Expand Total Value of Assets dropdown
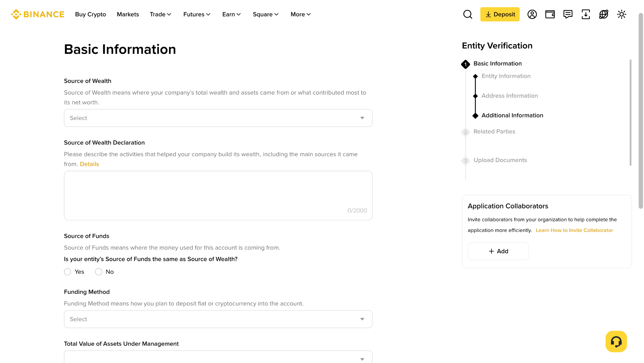Viewport: 644px width, 363px height. point(218,357)
